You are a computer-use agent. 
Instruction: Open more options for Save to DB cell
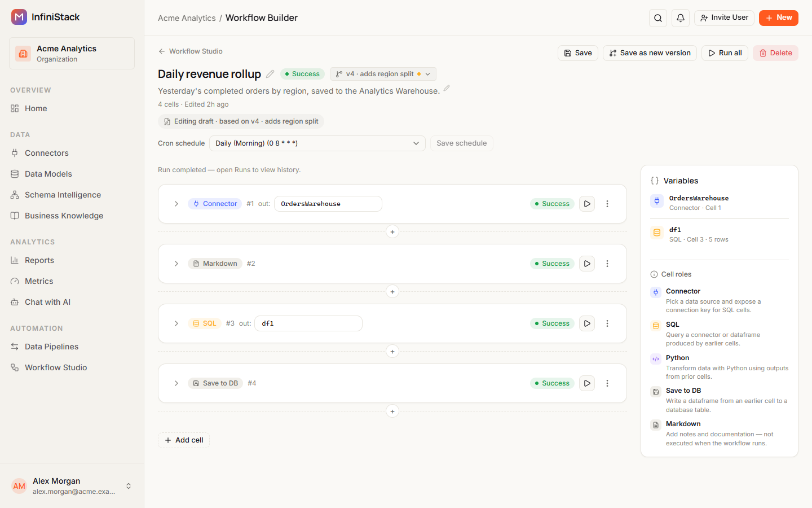[607, 383]
